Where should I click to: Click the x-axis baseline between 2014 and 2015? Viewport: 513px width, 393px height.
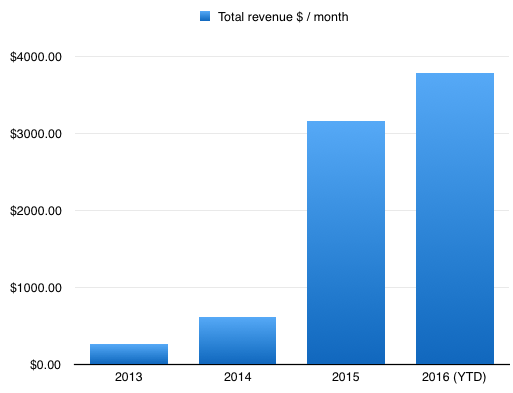tap(291, 364)
